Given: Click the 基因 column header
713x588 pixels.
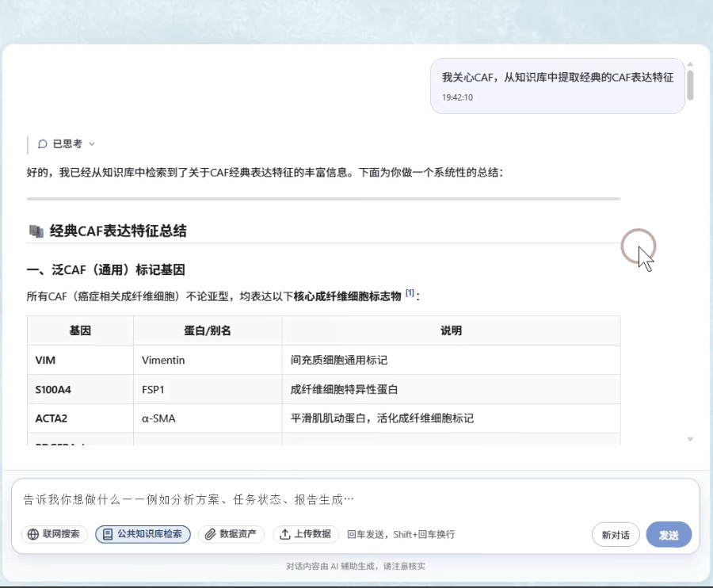Looking at the screenshot, I should pos(81,330).
